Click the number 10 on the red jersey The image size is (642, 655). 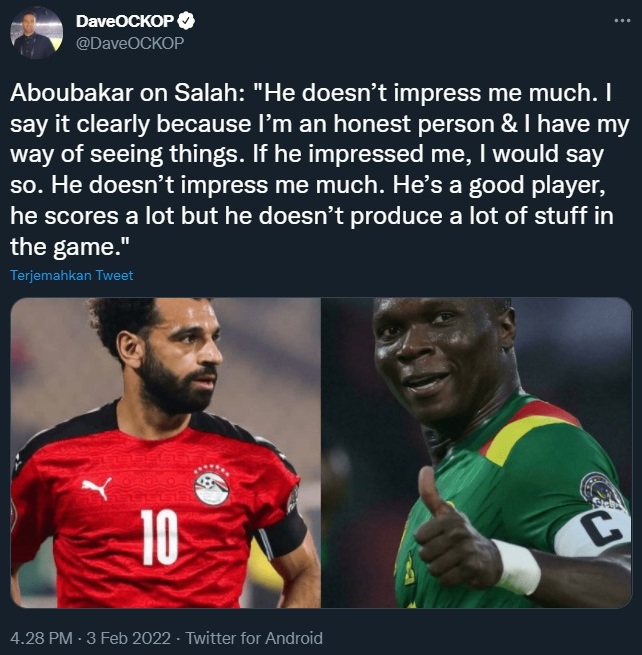(x=159, y=537)
